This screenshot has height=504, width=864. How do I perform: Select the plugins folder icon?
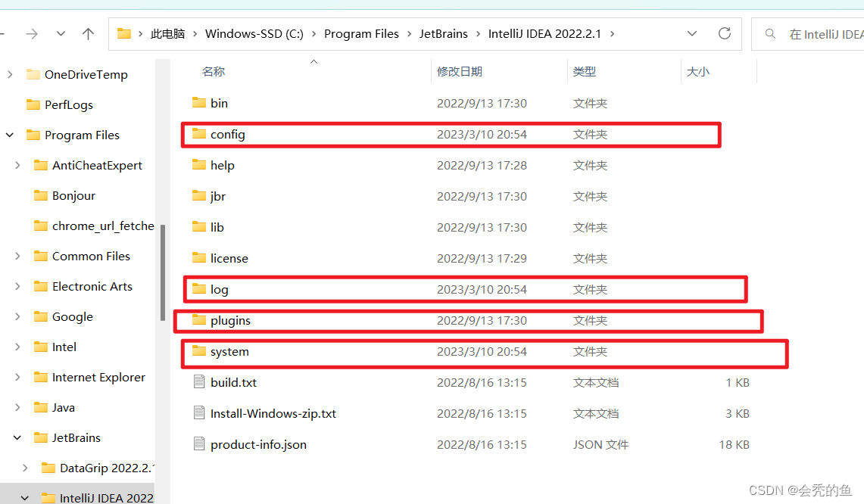199,319
